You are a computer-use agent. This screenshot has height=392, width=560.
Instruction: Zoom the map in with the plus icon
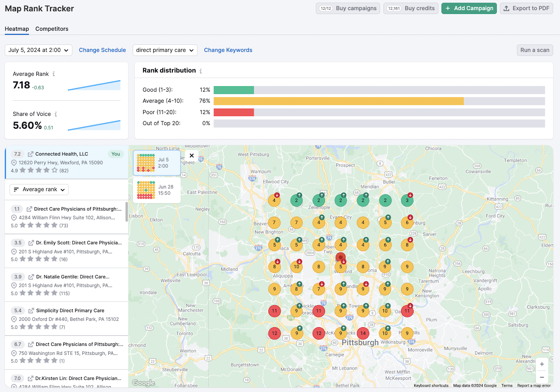[x=542, y=364]
